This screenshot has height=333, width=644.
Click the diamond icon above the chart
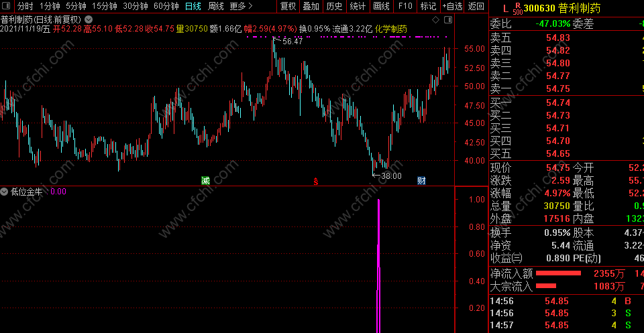point(436,19)
